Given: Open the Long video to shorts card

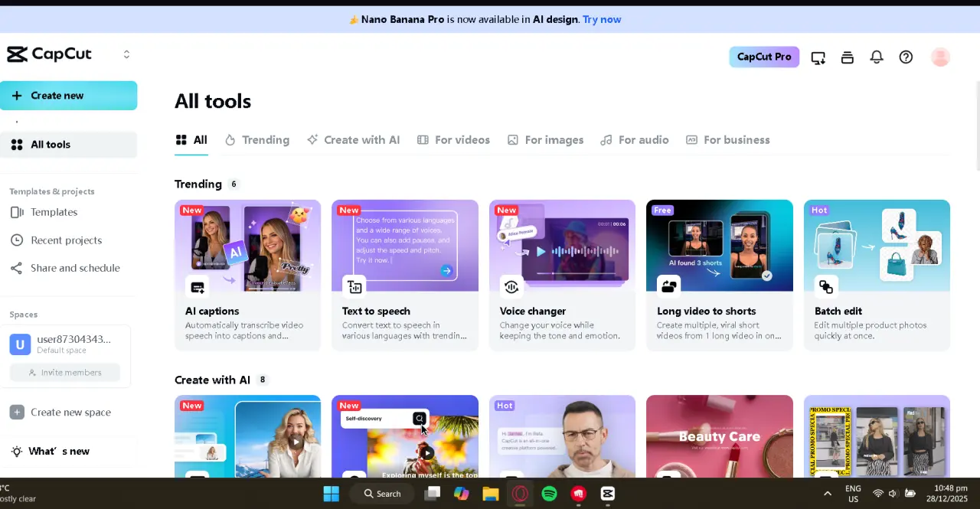Looking at the screenshot, I should point(720,275).
